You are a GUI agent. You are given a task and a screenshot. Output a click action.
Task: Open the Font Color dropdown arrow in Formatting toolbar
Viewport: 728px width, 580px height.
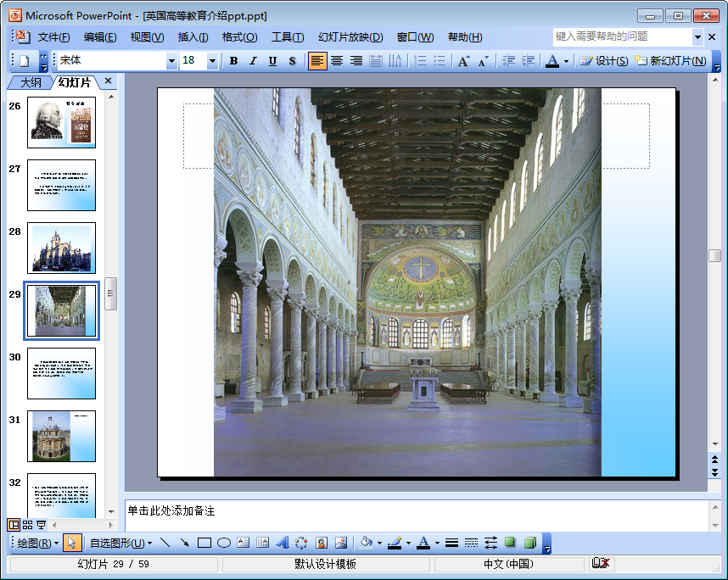tap(566, 61)
